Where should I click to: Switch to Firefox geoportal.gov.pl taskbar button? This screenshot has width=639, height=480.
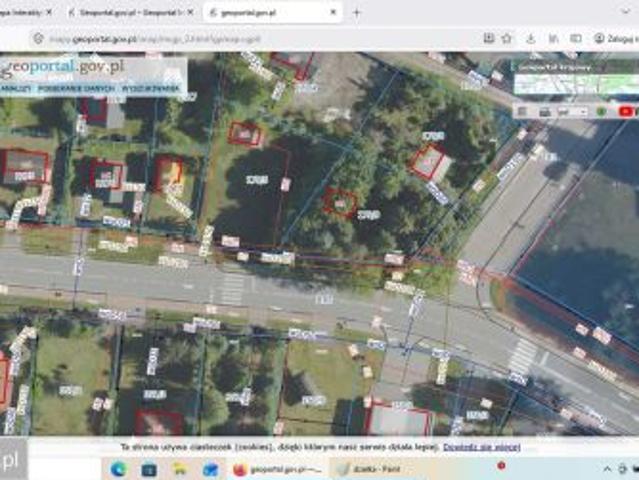point(279,469)
